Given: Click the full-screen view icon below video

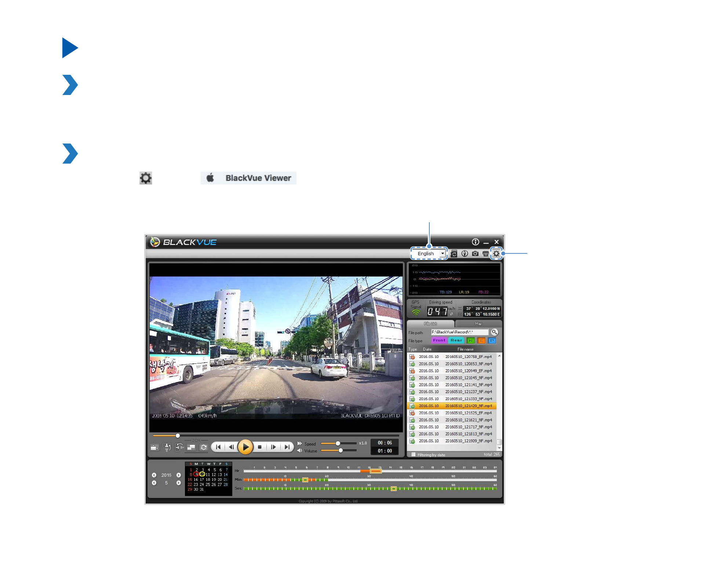Looking at the screenshot, I should click(155, 447).
